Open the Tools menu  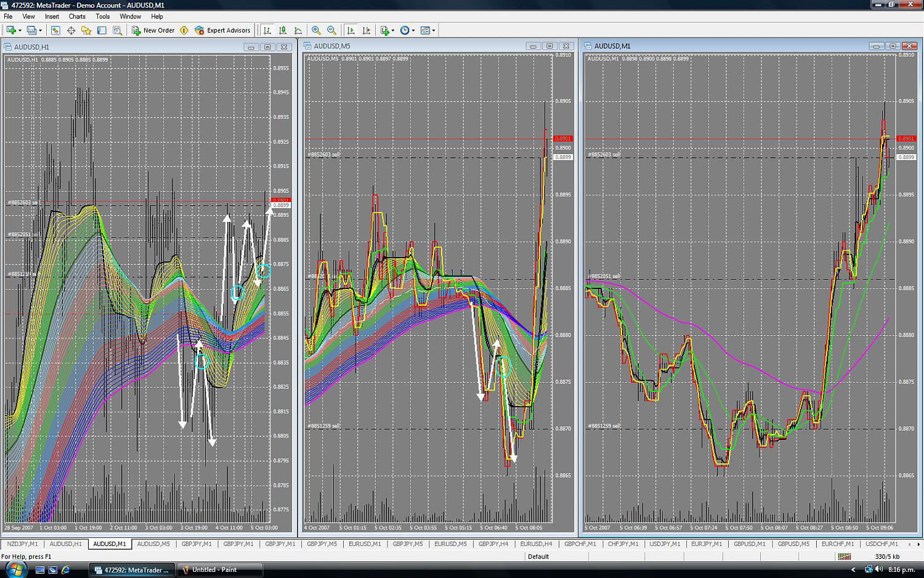pos(103,17)
